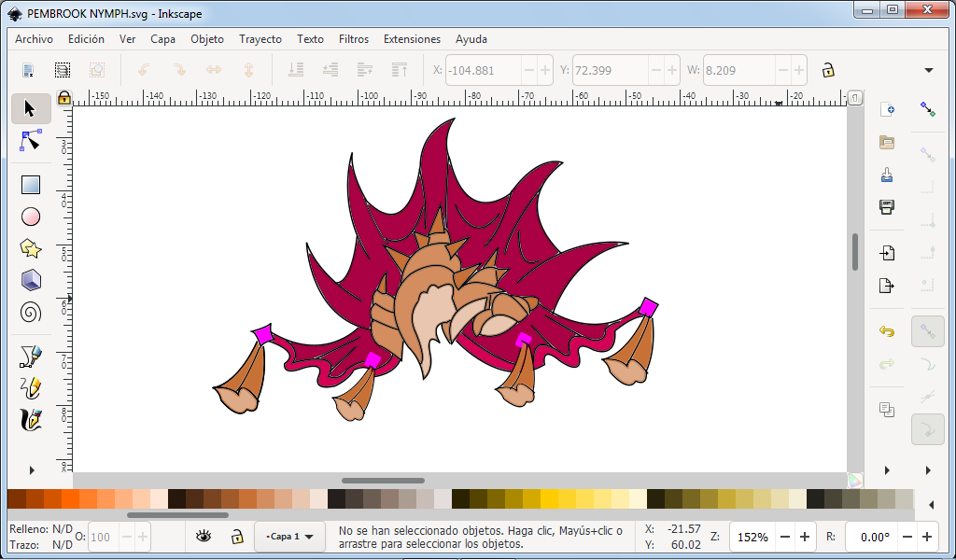This screenshot has height=560, width=956.
Task: Toggle the ruler guides lock
Action: [x=64, y=98]
